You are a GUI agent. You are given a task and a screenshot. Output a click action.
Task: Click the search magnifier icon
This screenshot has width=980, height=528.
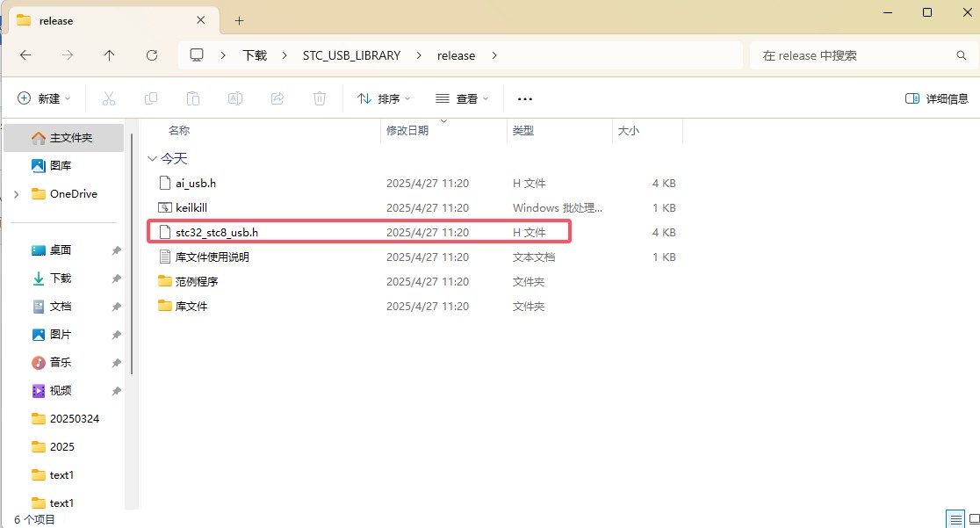point(962,55)
